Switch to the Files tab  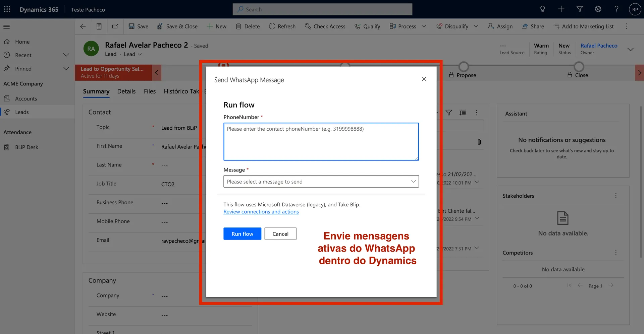click(x=150, y=91)
